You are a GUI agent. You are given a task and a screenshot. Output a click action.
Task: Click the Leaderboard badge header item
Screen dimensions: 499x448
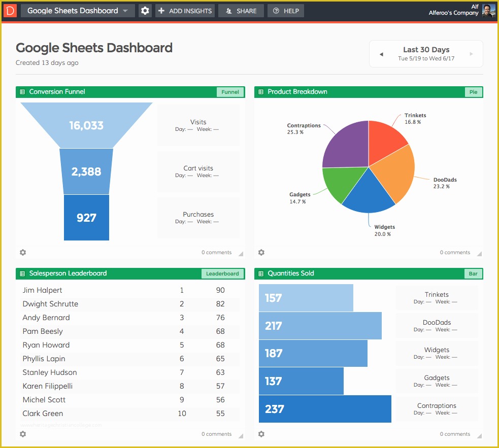point(222,273)
